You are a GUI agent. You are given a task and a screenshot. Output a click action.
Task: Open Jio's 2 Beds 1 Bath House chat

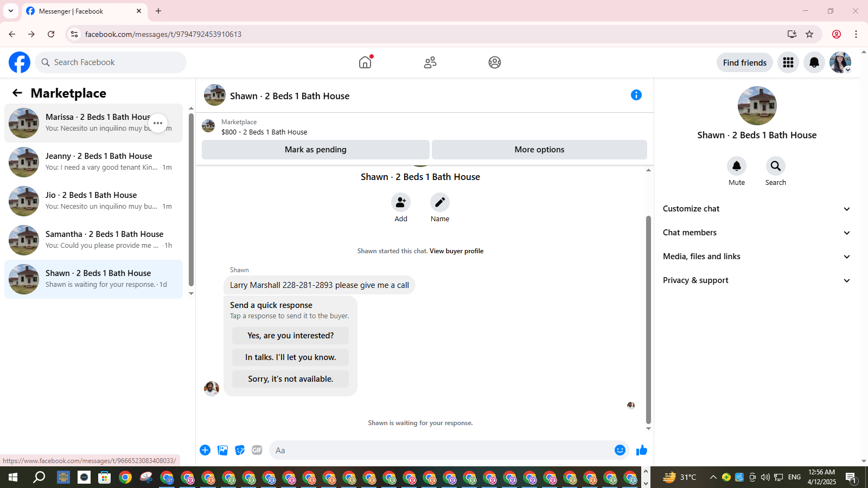click(93, 201)
